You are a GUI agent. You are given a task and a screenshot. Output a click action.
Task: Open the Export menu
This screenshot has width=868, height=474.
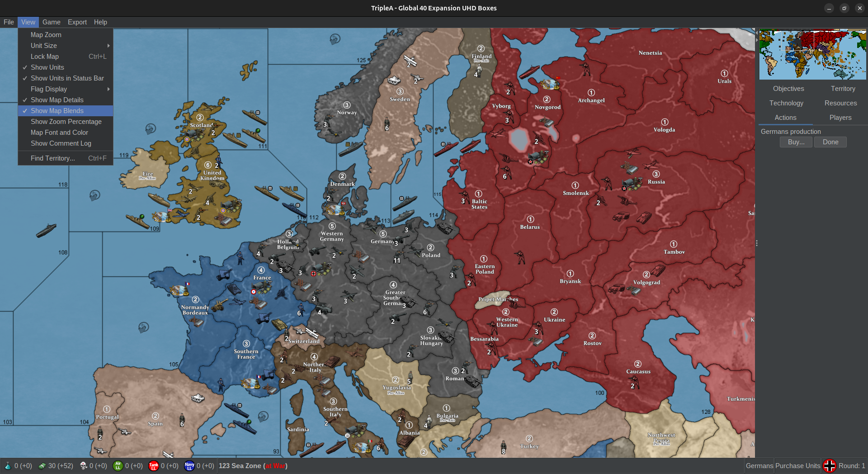(77, 22)
